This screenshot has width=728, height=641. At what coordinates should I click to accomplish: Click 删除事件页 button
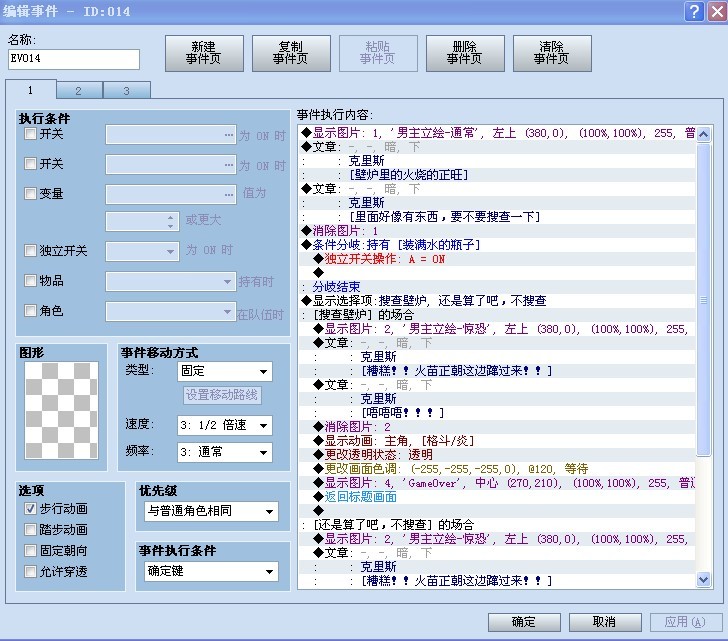pyautogui.click(x=465, y=53)
